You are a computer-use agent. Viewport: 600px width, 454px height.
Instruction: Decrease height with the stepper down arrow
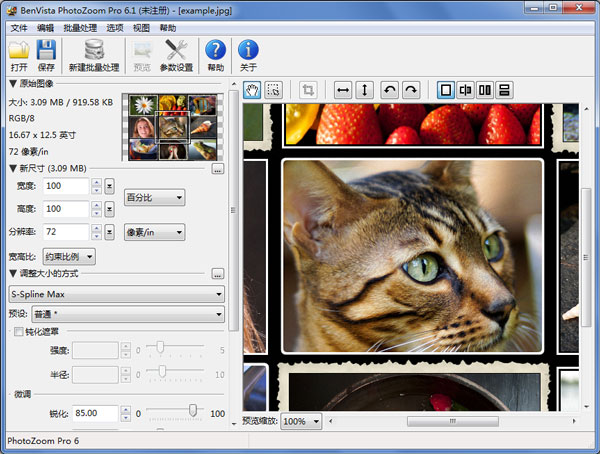96,214
